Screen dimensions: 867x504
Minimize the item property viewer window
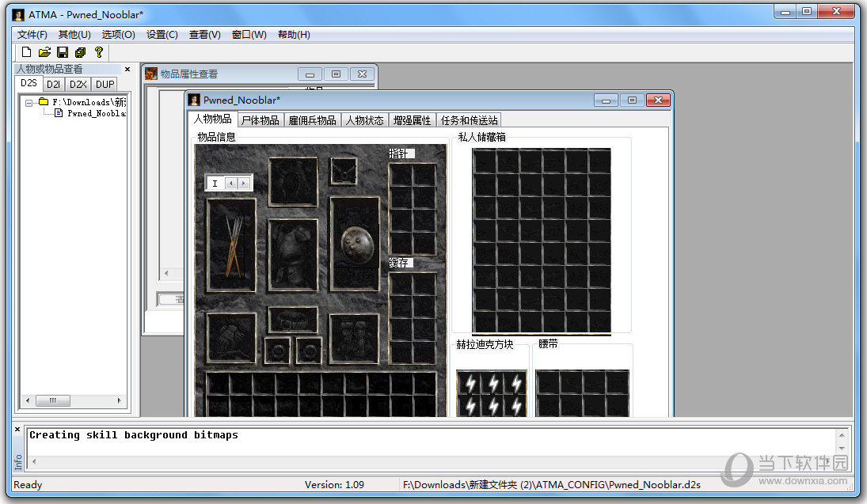[x=310, y=74]
